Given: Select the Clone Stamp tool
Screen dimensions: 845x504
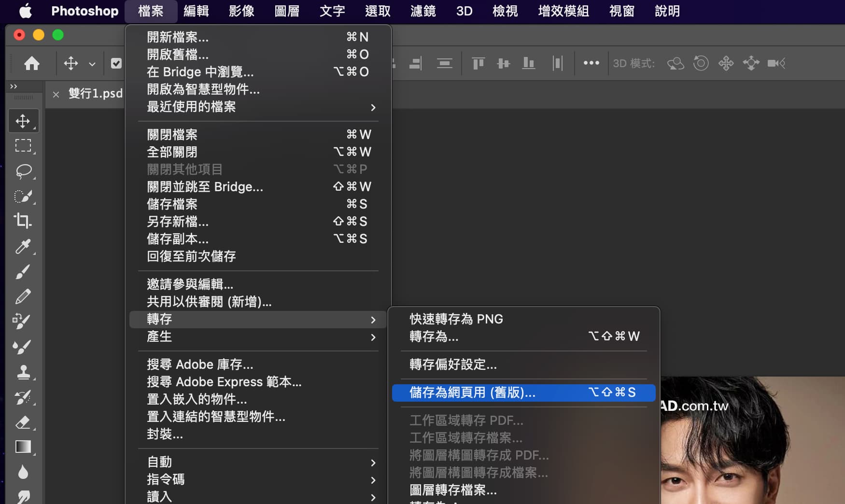Looking at the screenshot, I should point(23,372).
